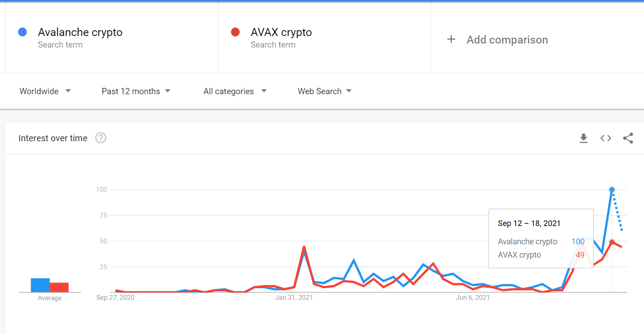
Task: Download the Interest over time data
Action: click(x=584, y=139)
